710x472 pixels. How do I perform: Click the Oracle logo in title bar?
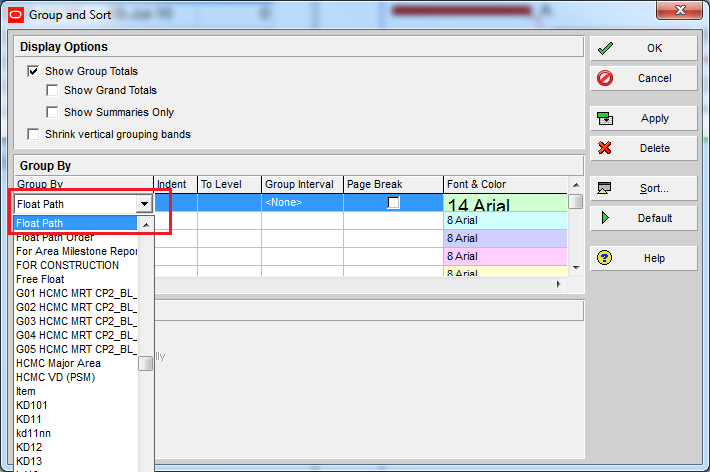15,15
